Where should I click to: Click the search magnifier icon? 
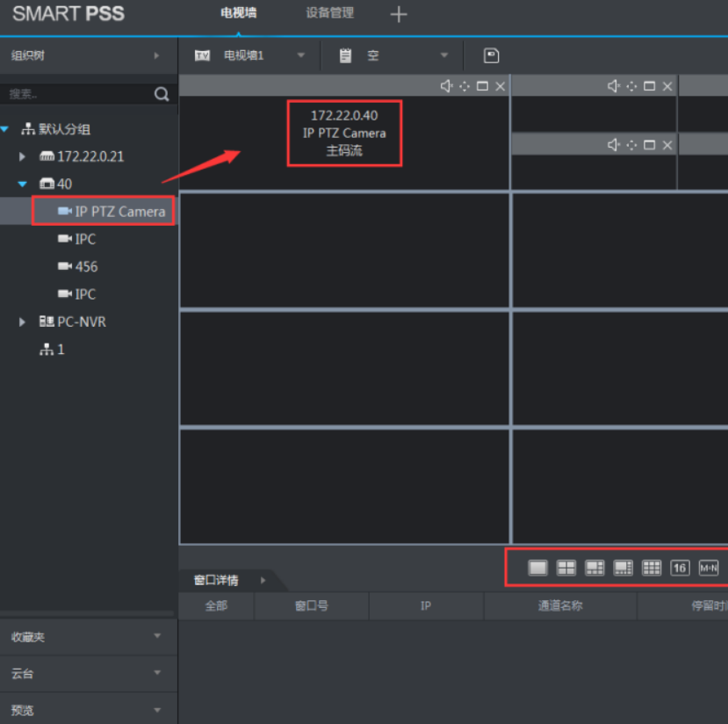click(x=162, y=94)
